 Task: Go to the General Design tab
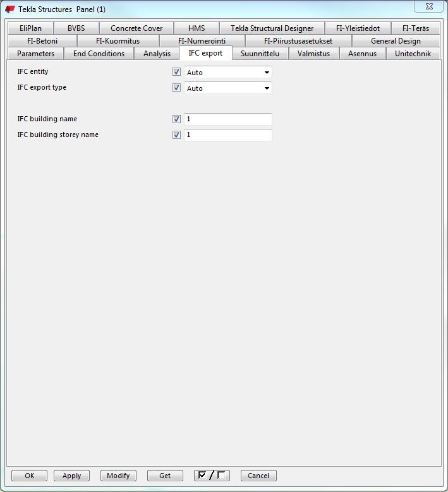click(396, 41)
